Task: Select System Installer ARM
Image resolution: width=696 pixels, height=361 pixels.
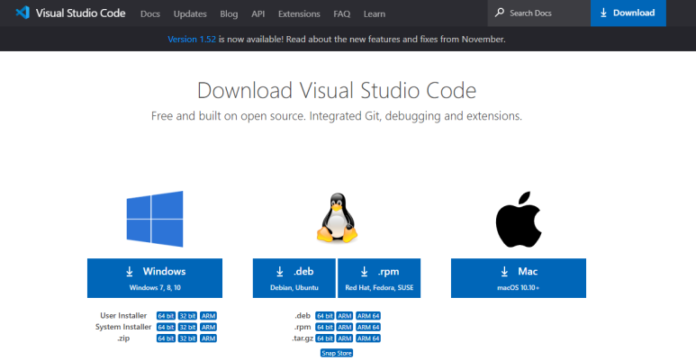Action: [x=208, y=327]
